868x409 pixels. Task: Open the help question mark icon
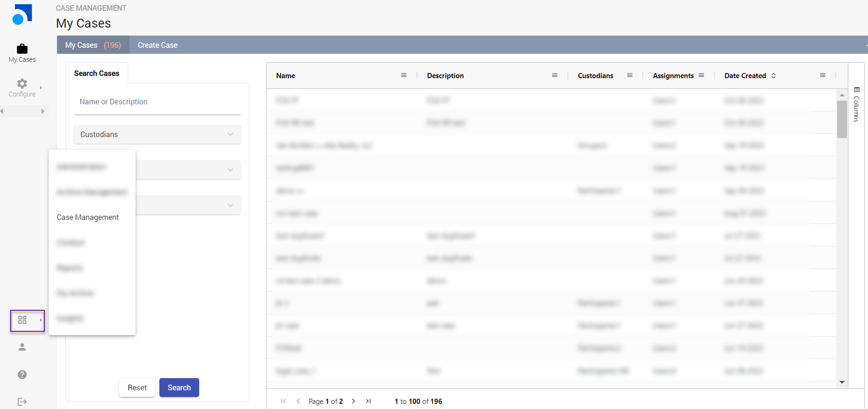pos(22,374)
